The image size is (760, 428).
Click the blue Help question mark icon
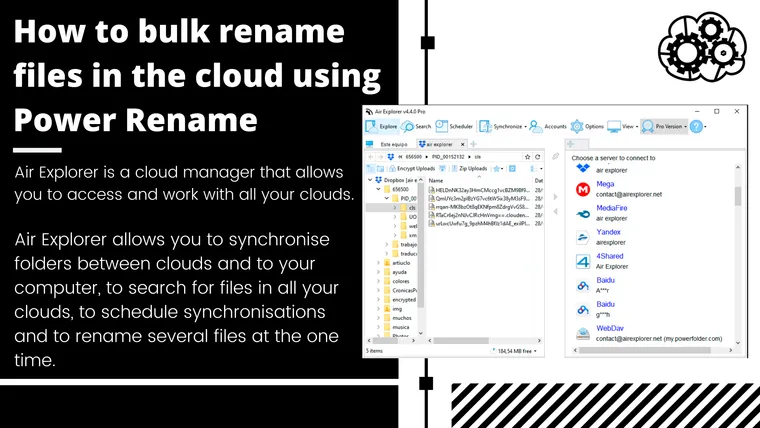pyautogui.click(x=696, y=127)
